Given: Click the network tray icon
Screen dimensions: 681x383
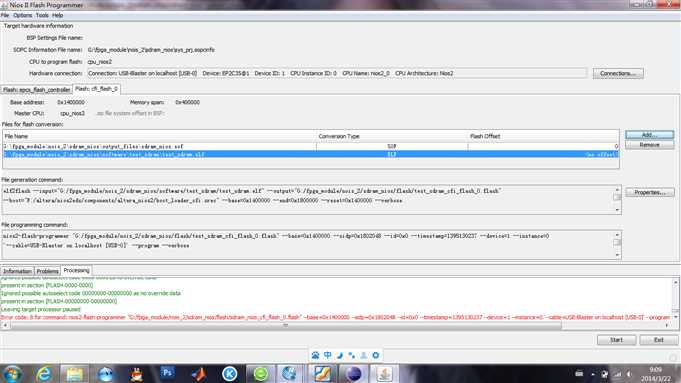Looking at the screenshot, I should tap(617, 373).
